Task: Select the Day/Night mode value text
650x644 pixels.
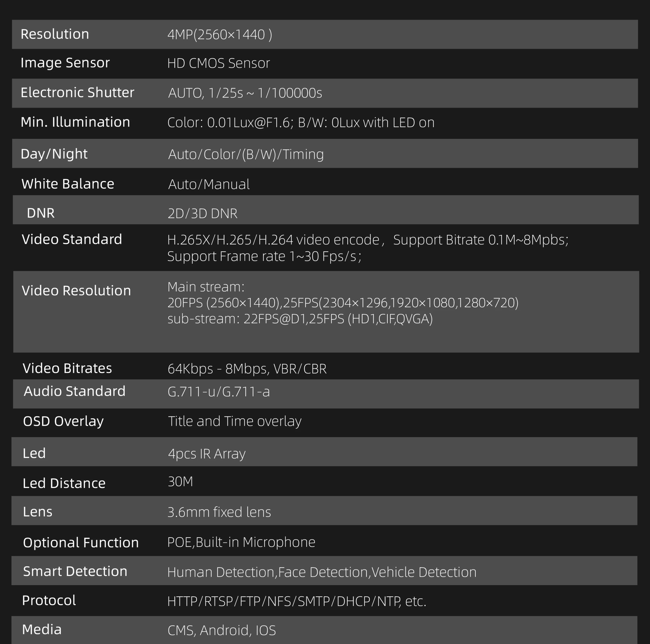Action: click(246, 154)
